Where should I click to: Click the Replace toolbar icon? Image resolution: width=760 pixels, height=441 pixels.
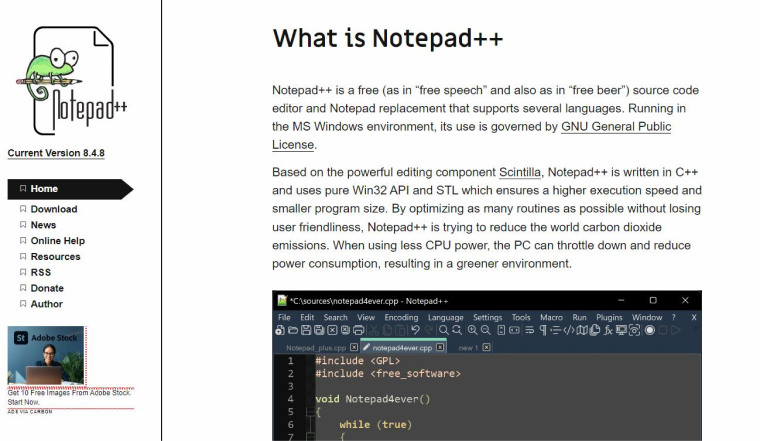[457, 331]
